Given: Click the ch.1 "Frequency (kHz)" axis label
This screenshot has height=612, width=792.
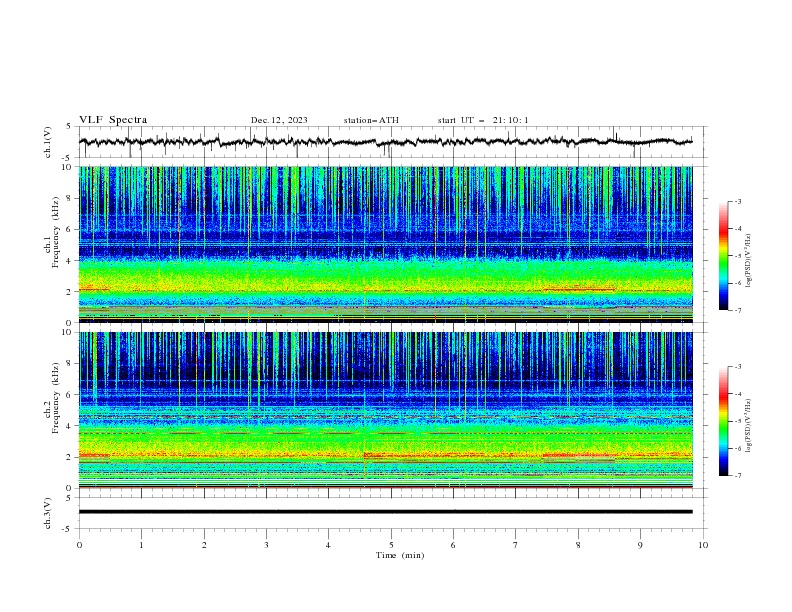Looking at the screenshot, I should coord(56,232).
